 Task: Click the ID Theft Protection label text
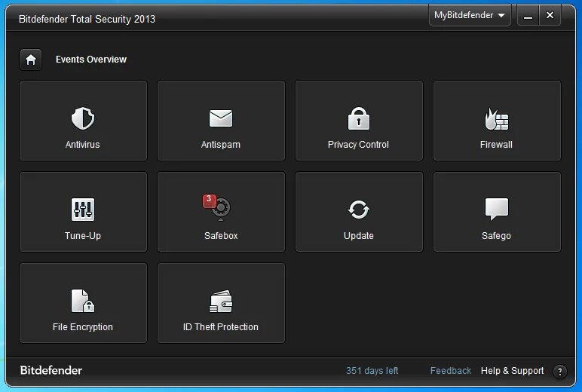tap(220, 327)
